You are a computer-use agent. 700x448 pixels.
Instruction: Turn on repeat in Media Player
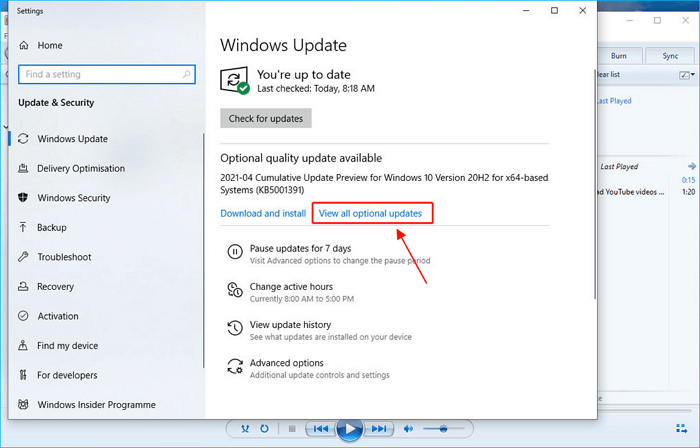tap(264, 429)
